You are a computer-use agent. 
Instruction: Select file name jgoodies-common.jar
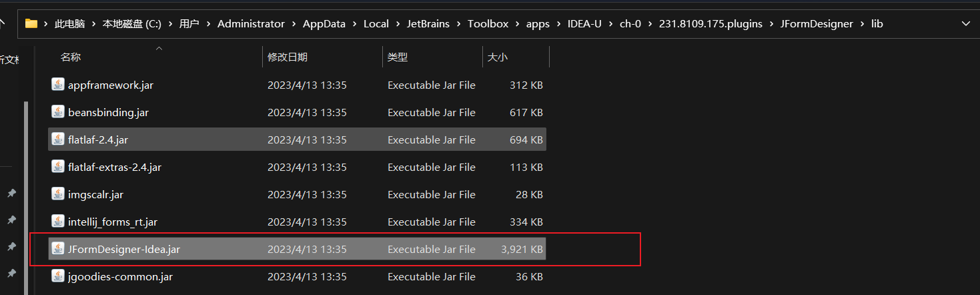tap(120, 277)
